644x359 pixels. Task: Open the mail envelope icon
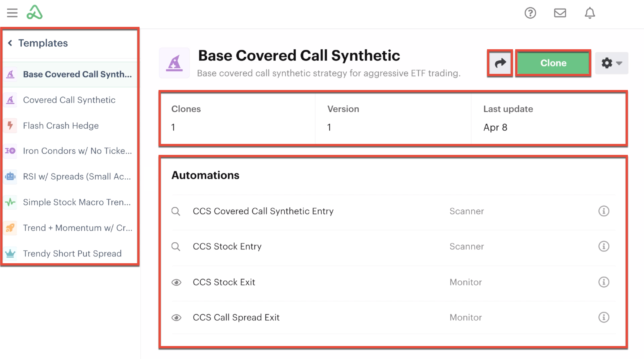(x=560, y=13)
